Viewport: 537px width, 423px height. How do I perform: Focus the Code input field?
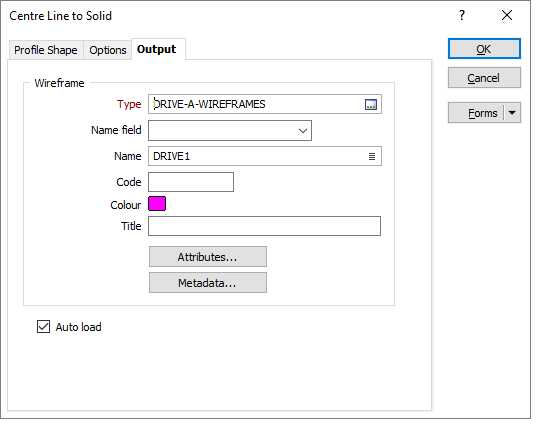[x=191, y=182]
